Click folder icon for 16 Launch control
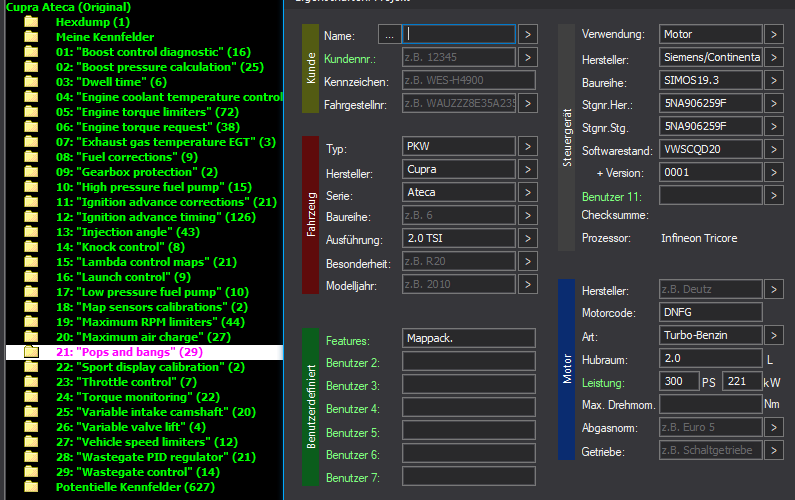795x500 pixels. click(31, 276)
